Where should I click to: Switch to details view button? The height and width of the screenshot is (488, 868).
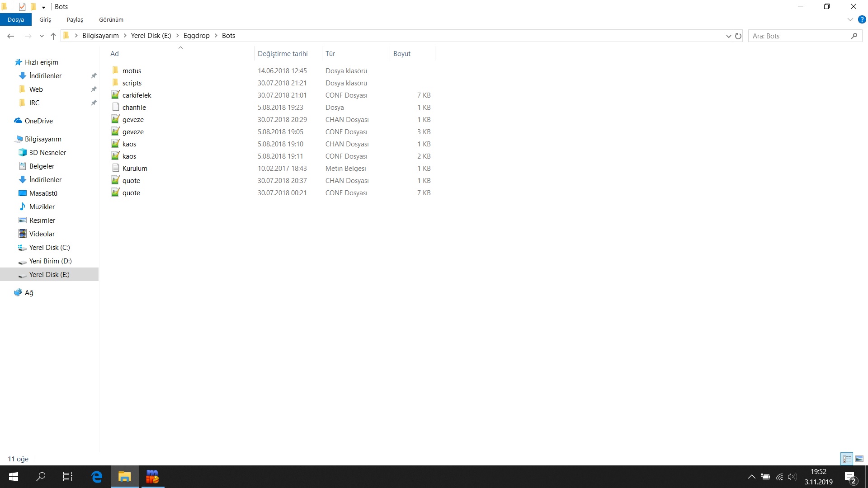click(x=847, y=459)
